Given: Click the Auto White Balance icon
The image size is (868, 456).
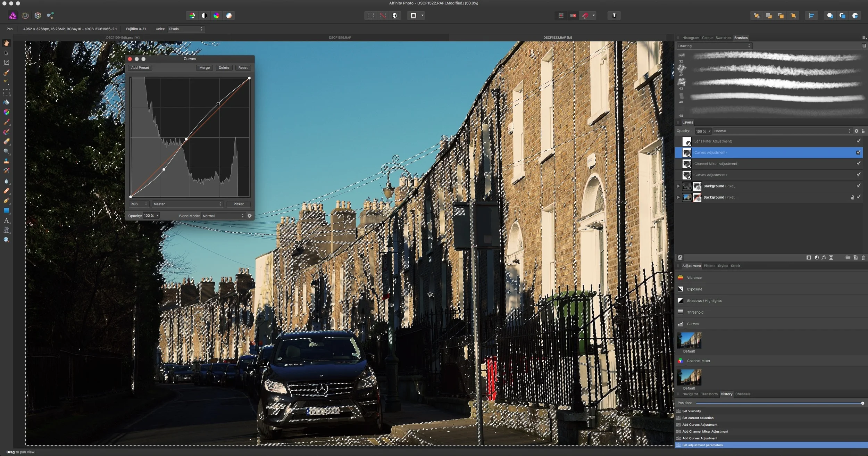Looking at the screenshot, I should (x=229, y=16).
